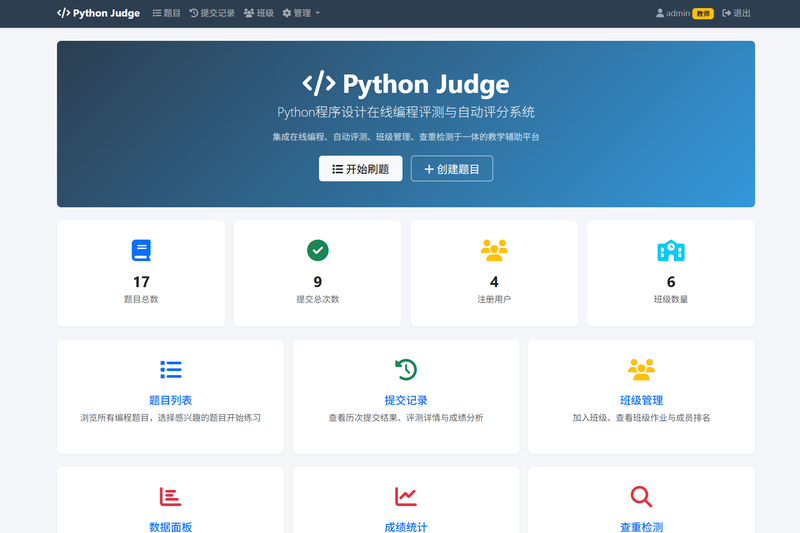The image size is (800, 533).
Task: Click the school building icon for 班级数量
Action: click(670, 250)
